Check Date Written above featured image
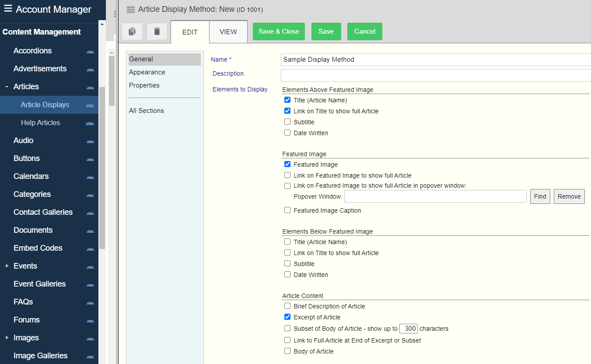This screenshot has width=591, height=364. 287,133
